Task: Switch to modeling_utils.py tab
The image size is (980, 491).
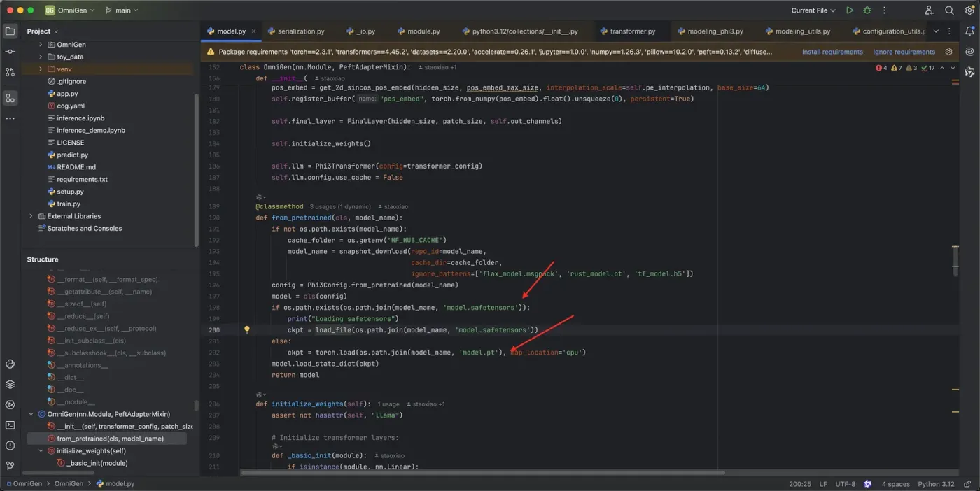Action: (x=797, y=31)
